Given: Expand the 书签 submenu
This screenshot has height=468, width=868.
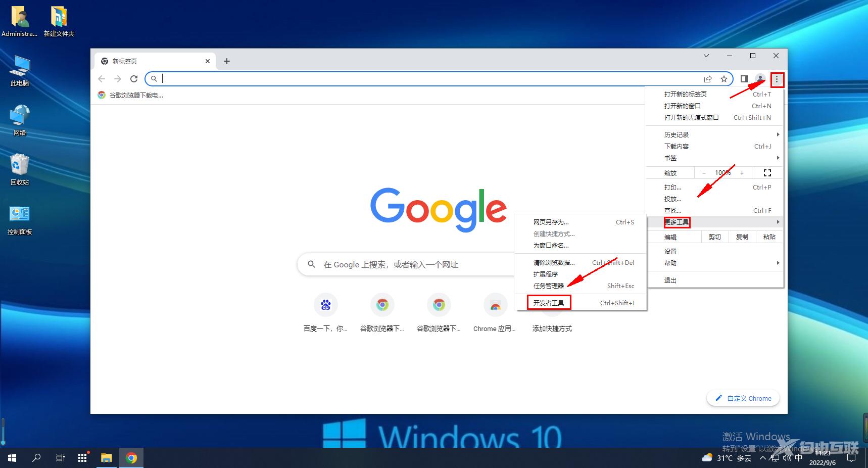Looking at the screenshot, I should 714,158.
